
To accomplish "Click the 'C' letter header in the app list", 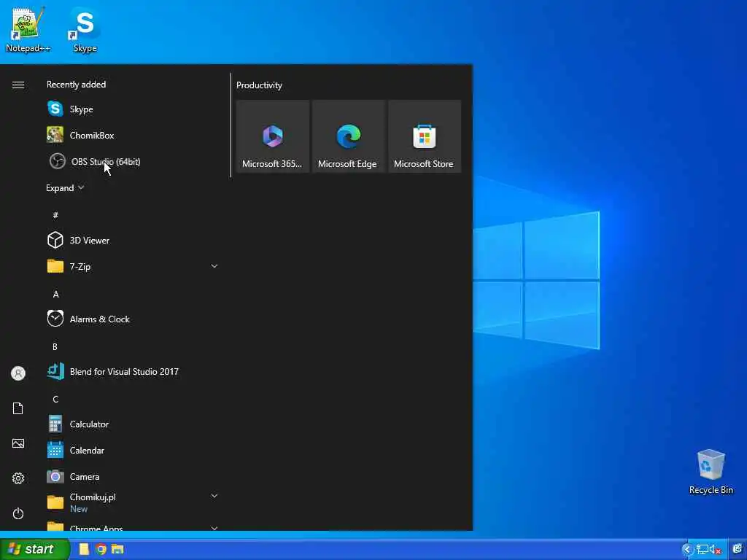I will point(55,399).
